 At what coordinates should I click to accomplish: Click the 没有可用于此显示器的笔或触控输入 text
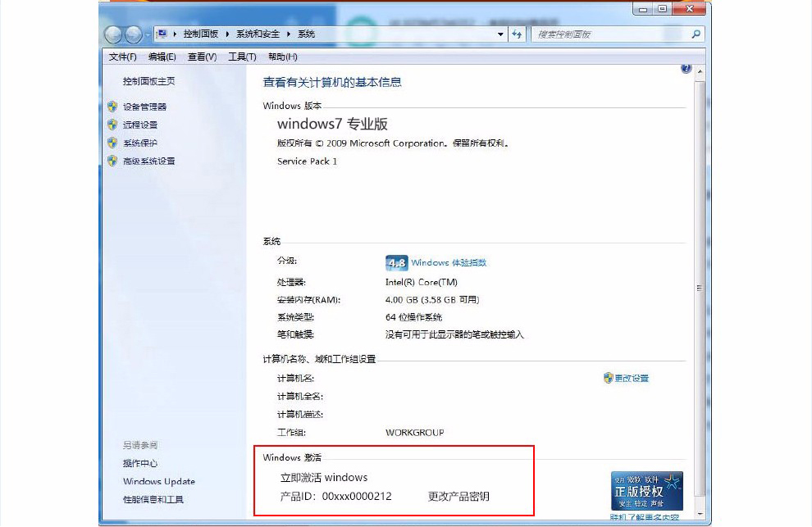[454, 335]
